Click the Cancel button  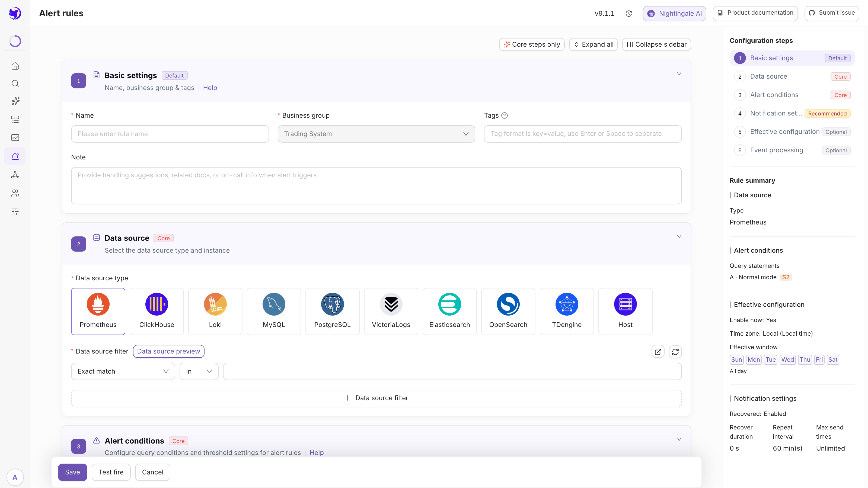click(153, 472)
